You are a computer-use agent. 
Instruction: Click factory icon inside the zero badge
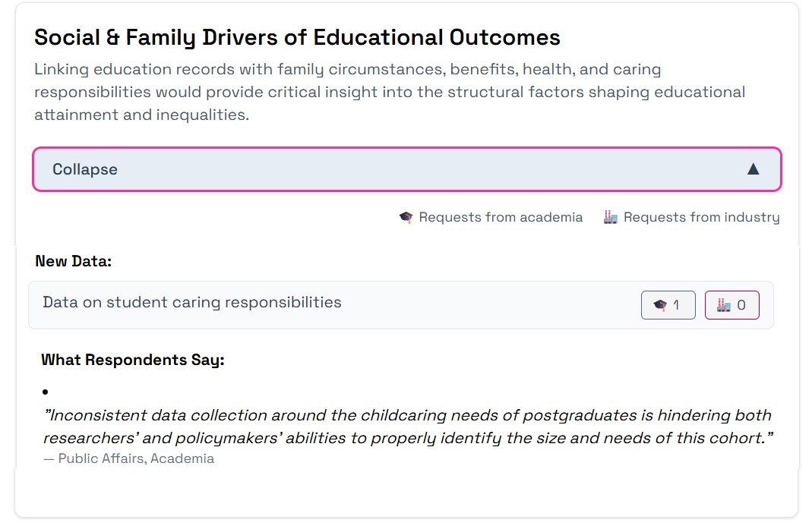click(723, 305)
